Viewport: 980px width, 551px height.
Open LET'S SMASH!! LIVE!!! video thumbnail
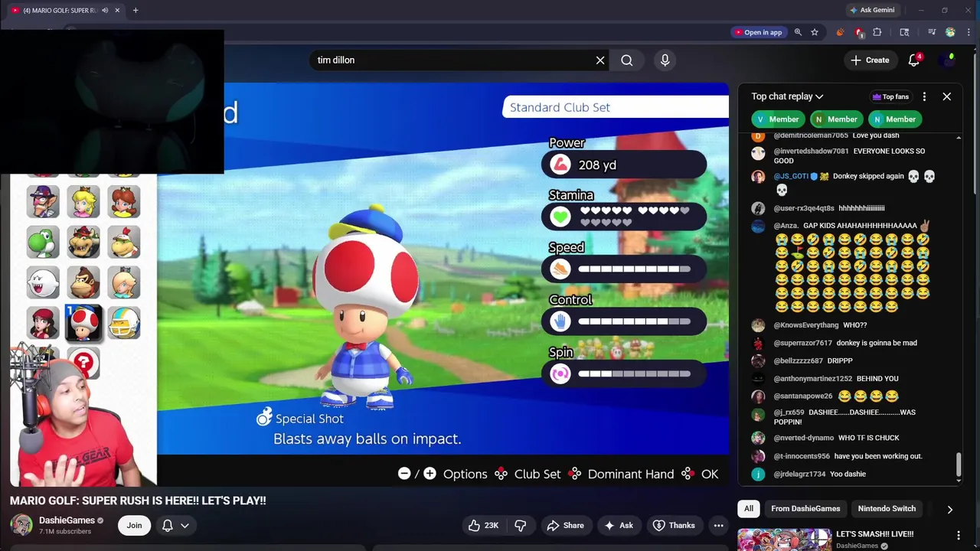[784, 540]
